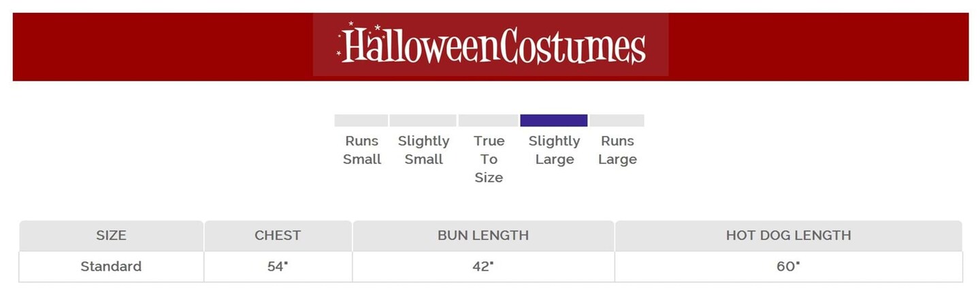Select the 60" hot dog length cell
This screenshot has height=301, width=980.
pos(788,266)
